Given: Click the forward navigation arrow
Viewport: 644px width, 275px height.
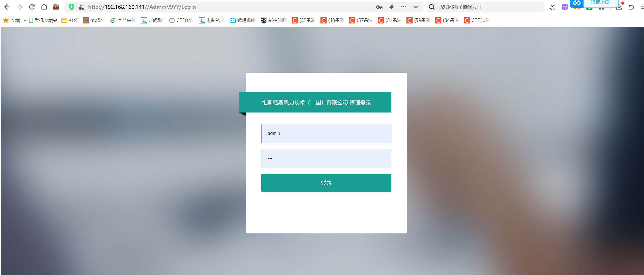Looking at the screenshot, I should click(x=19, y=7).
